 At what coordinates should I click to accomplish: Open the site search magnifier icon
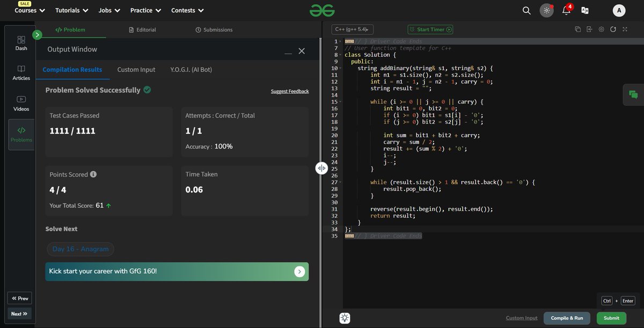[x=527, y=10]
